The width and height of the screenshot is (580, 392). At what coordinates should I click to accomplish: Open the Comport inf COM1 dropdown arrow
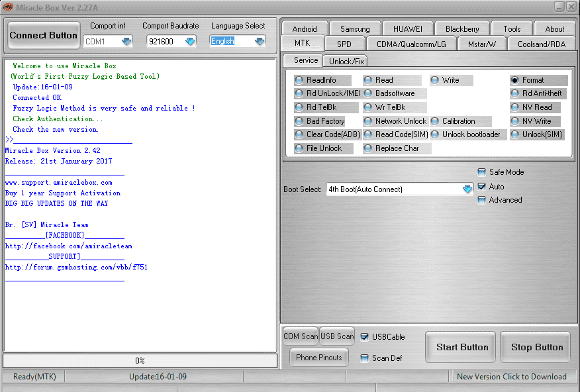pyautogui.click(x=126, y=41)
